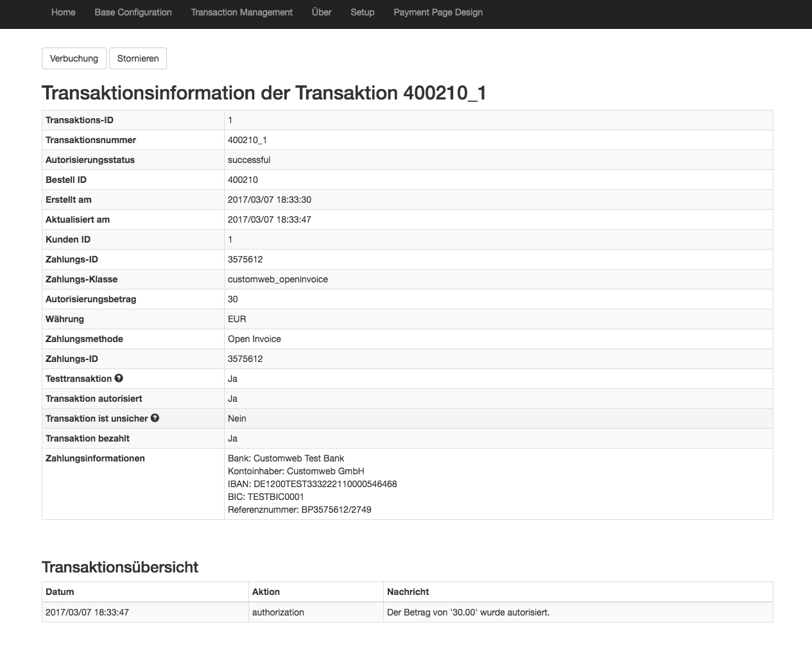This screenshot has height=645, width=812.
Task: Click the Autorisierungsstatus value successful
Action: click(249, 160)
